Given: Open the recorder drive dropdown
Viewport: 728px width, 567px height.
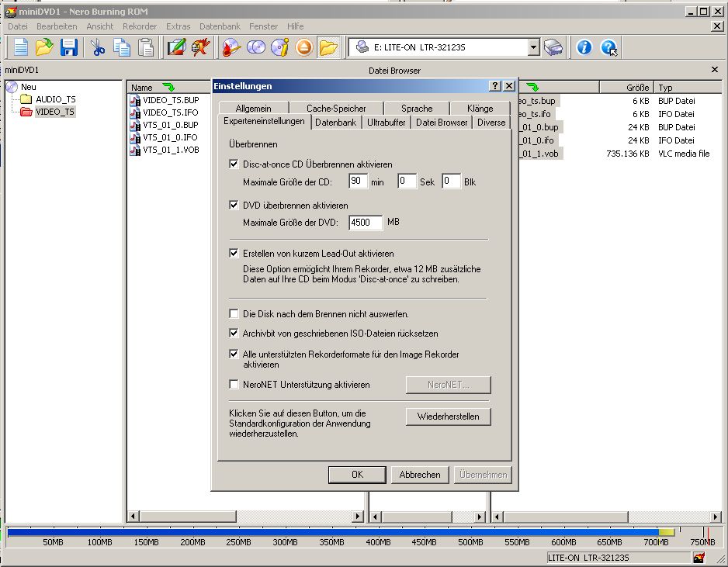Looking at the screenshot, I should (x=533, y=47).
